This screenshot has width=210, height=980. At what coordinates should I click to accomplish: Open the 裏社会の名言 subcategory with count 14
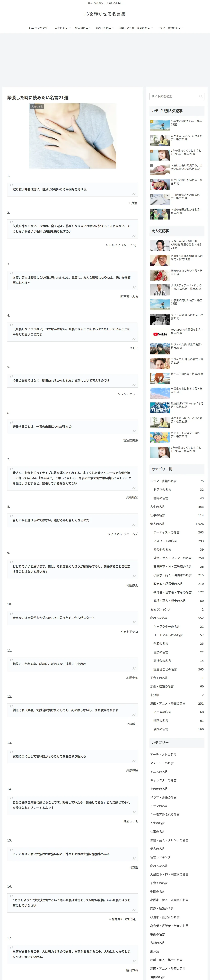178,661
